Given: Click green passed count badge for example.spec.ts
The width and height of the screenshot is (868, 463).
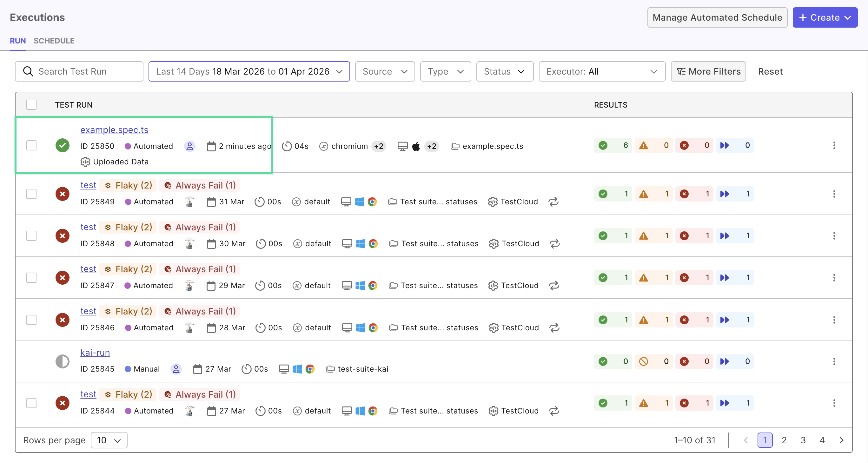Looking at the screenshot, I should coord(613,145).
